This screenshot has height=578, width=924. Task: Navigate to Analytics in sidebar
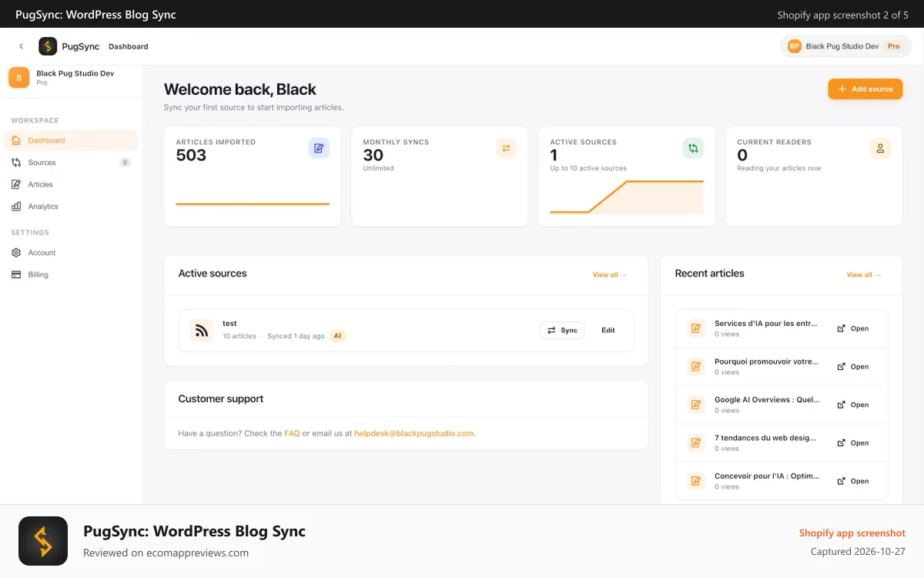[x=71, y=207]
